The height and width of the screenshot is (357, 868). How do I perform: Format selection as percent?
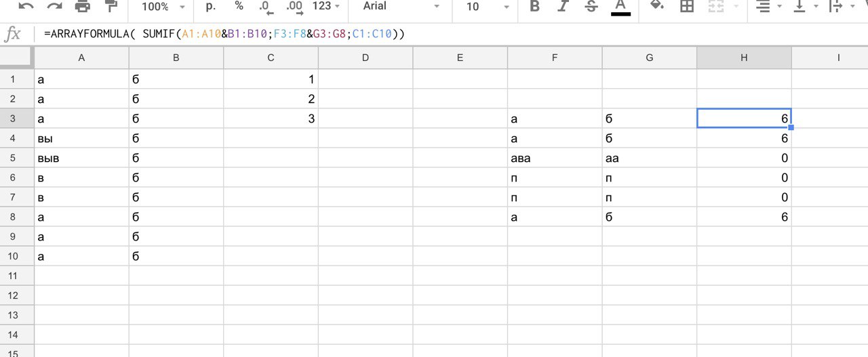click(x=239, y=6)
